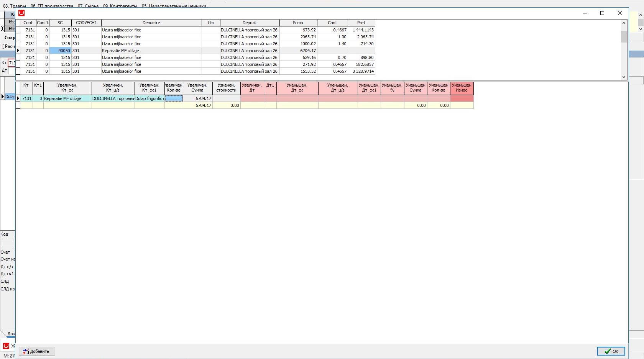Screen dimensions: 644x359
Task: Select the Pret cell 898.80
Action: coord(361,57)
